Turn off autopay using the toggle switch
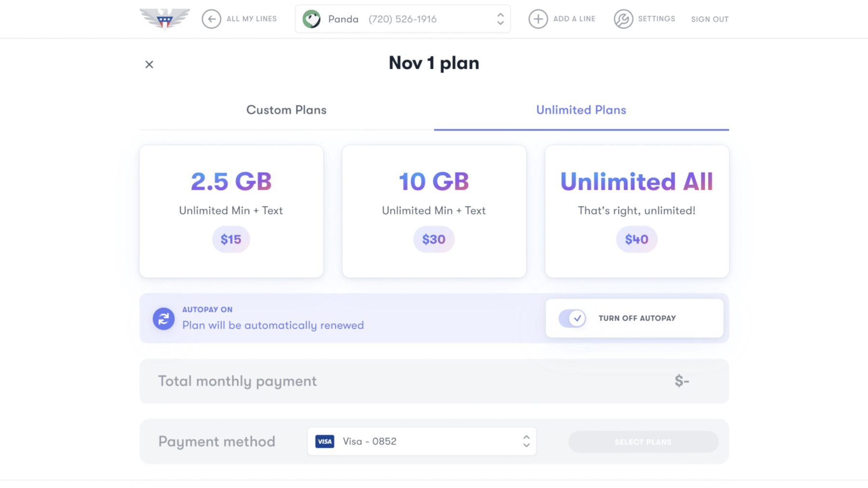The width and height of the screenshot is (868, 488). (x=573, y=318)
